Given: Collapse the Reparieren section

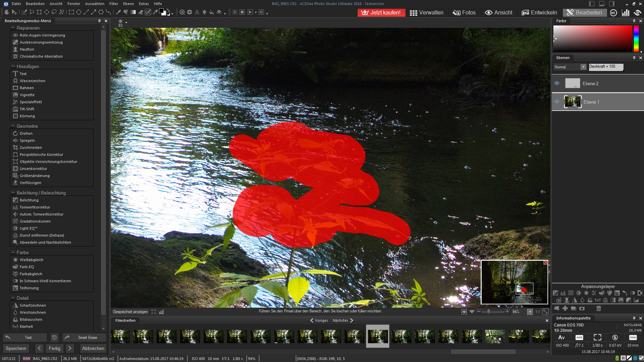Looking at the screenshot, I should click(13, 28).
